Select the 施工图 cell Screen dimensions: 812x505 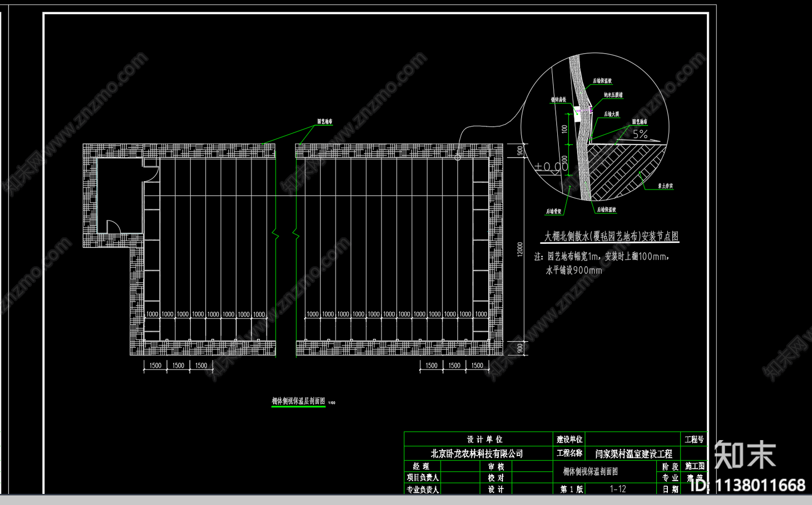click(x=695, y=466)
